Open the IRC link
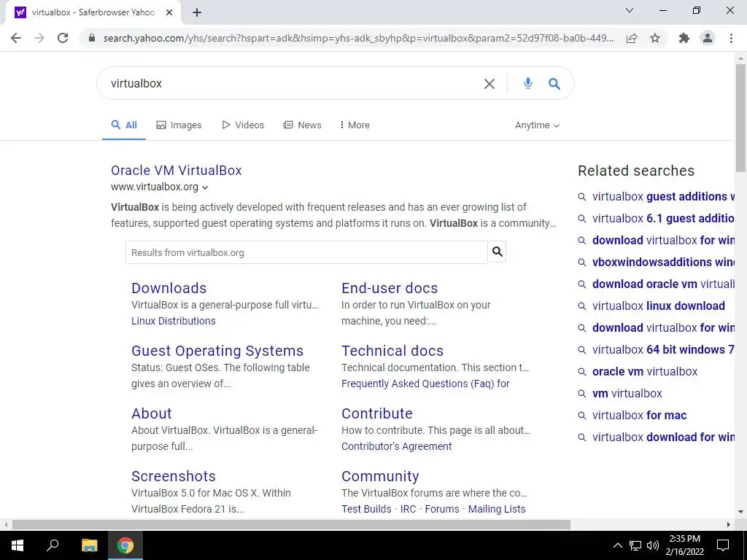The width and height of the screenshot is (747, 560). coord(409,509)
